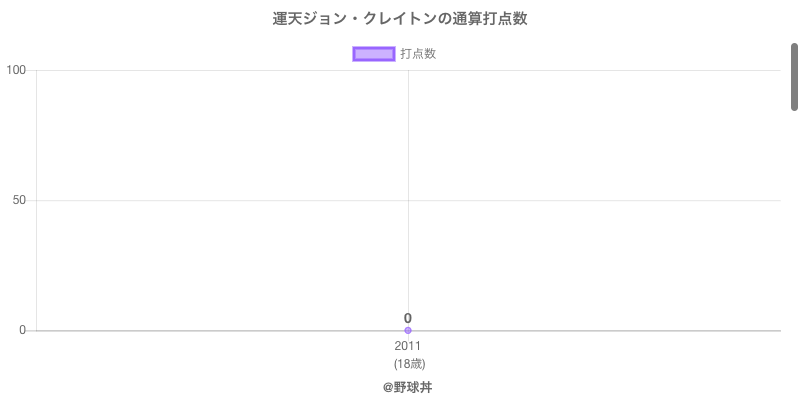Click the x-axis baseline right of 2011
This screenshot has height=400, width=800.
[600, 330]
